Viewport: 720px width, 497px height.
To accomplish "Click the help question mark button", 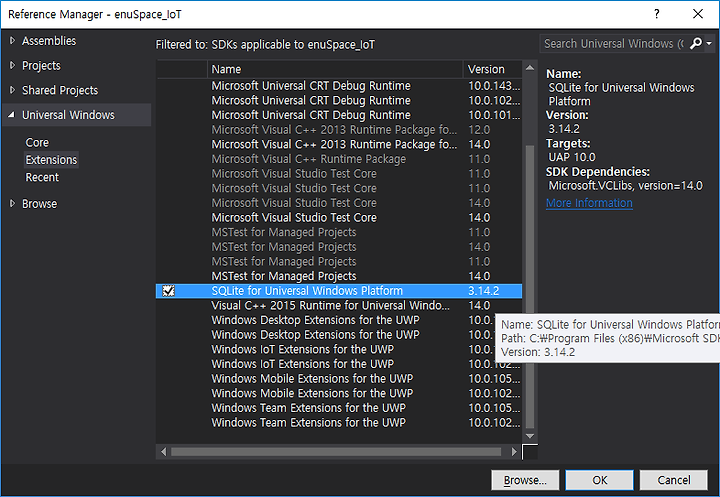I will point(657,14).
